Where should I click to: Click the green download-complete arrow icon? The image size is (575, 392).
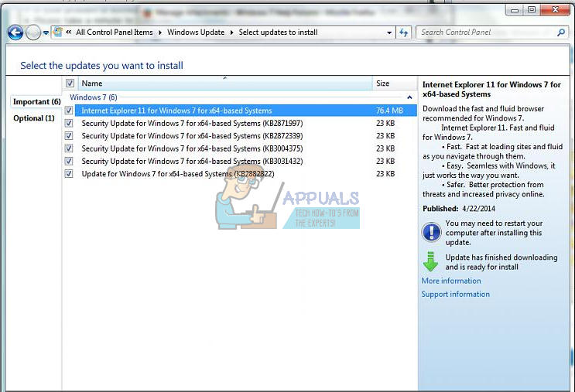[430, 261]
